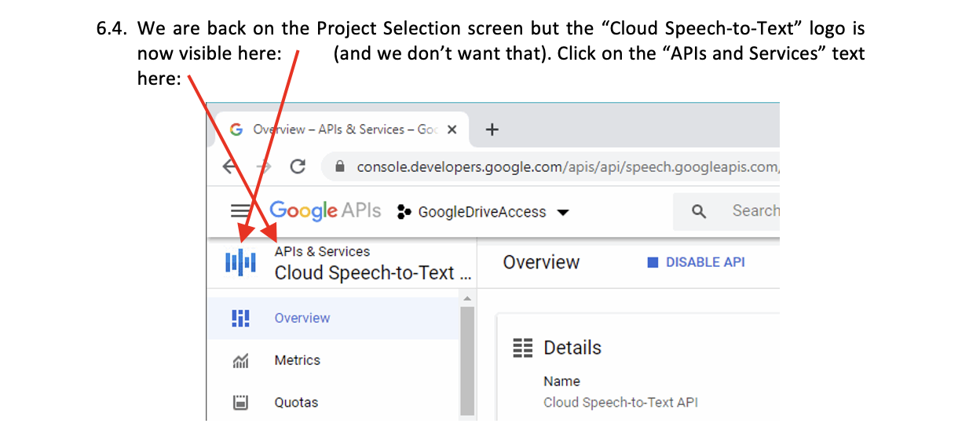Screen dimensions: 980x438
Task: Open the Quotas sidebar item
Action: pos(296,403)
